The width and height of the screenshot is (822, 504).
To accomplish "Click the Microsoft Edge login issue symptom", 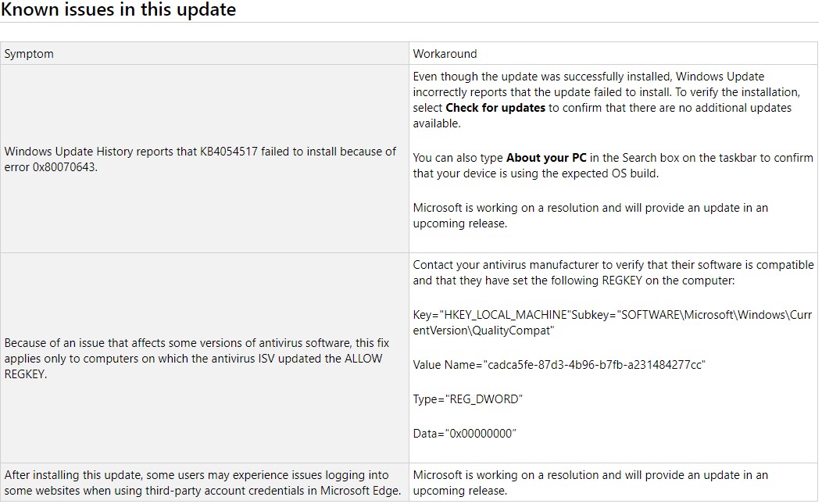I will pos(202,483).
